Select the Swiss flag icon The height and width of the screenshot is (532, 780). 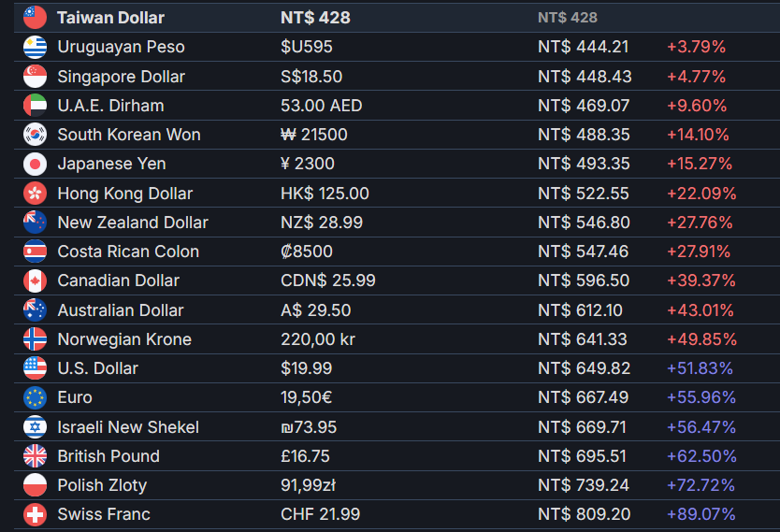pyautogui.click(x=35, y=514)
